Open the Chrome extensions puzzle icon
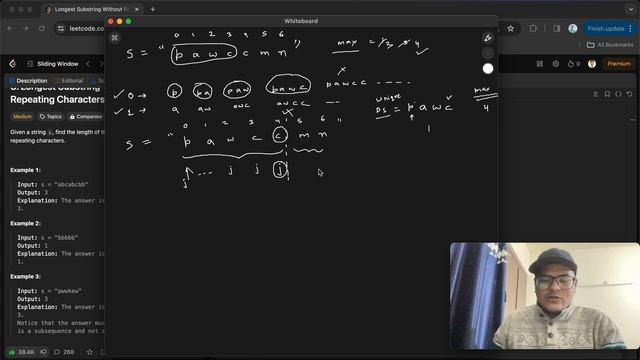Screen dimensions: 640x360 click(x=533, y=29)
